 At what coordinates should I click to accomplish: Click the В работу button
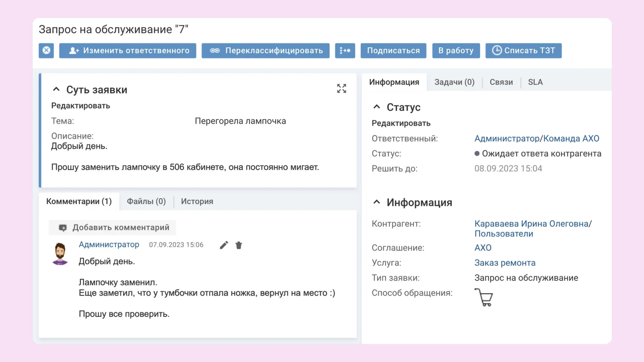[x=456, y=50]
